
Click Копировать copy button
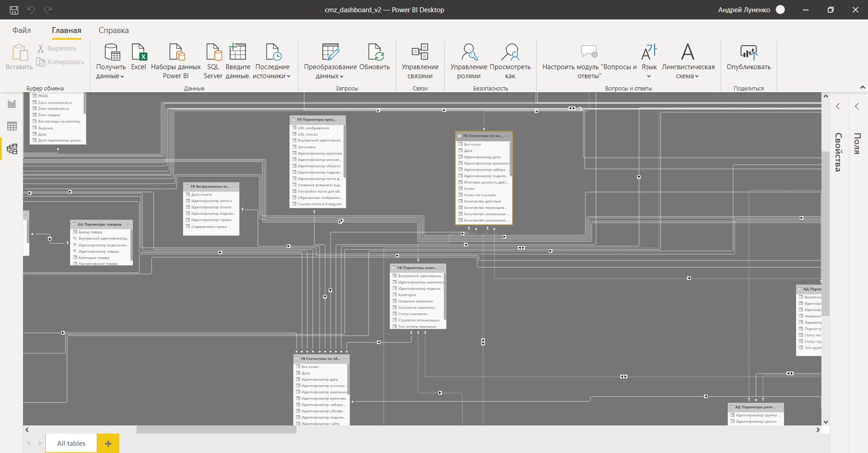coord(60,62)
